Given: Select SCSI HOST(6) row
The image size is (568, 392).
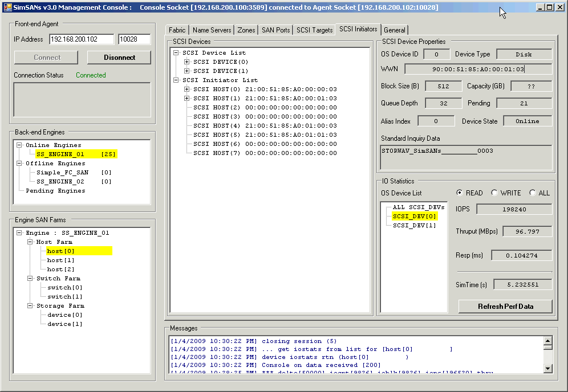Looking at the screenshot, I should coord(265,144).
